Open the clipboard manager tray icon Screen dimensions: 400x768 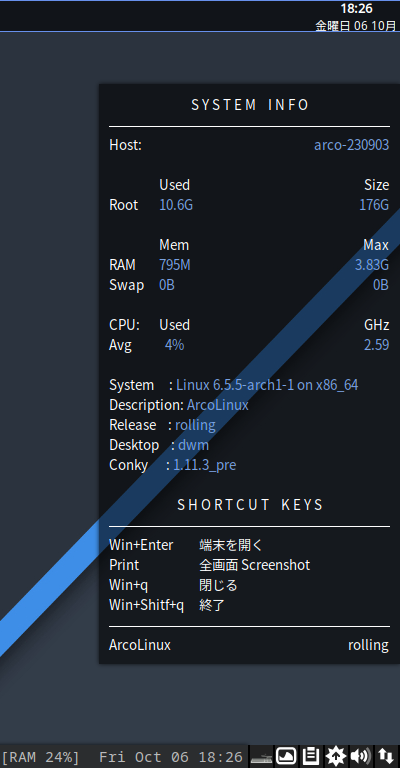[311, 756]
